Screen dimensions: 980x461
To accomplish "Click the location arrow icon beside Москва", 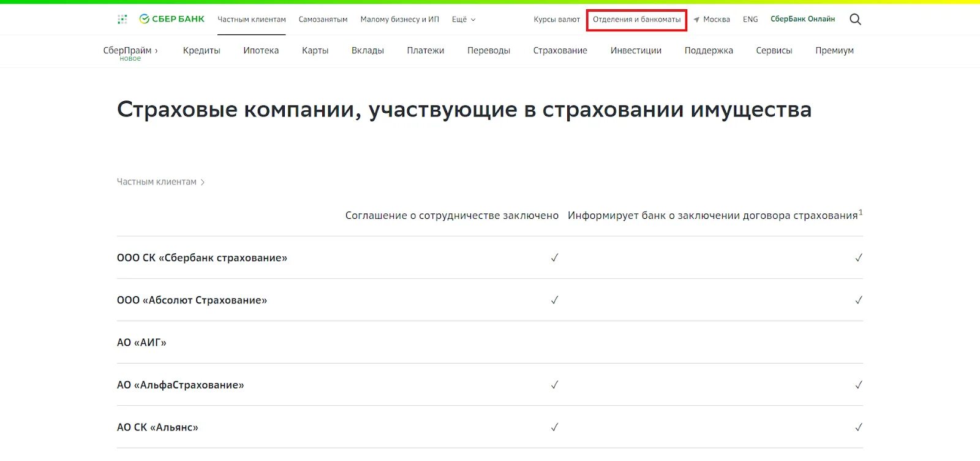I will 696,20.
